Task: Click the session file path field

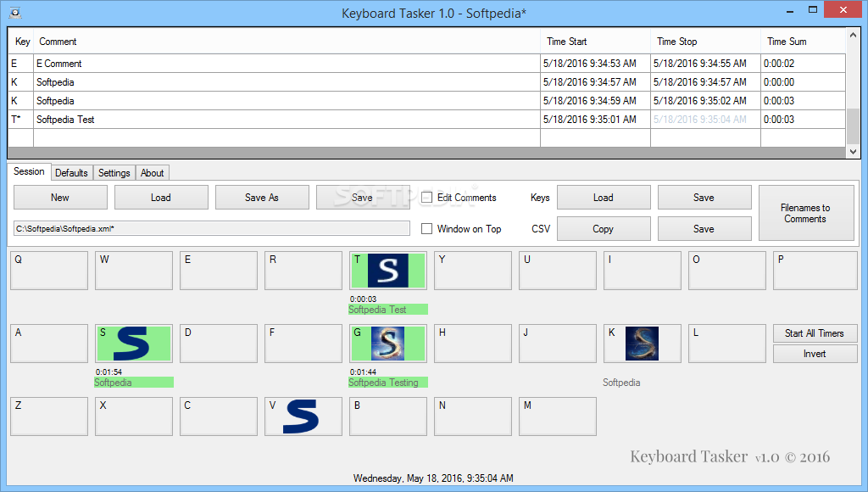Action: coord(211,228)
